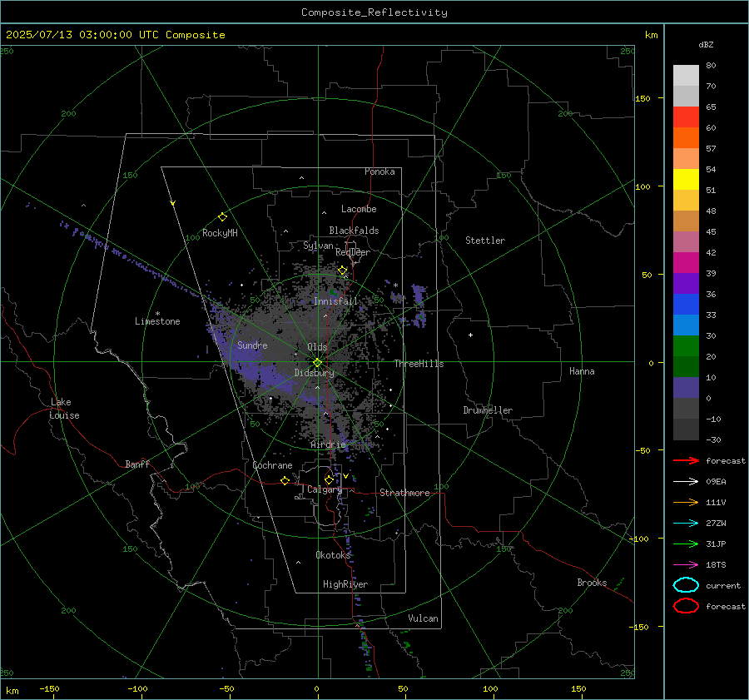Pick the yellow 51-54 dBZ swatch
The image size is (749, 700).
click(686, 179)
